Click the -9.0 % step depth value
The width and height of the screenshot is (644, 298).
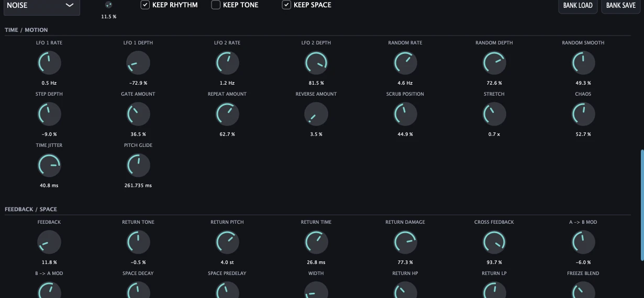49,134
